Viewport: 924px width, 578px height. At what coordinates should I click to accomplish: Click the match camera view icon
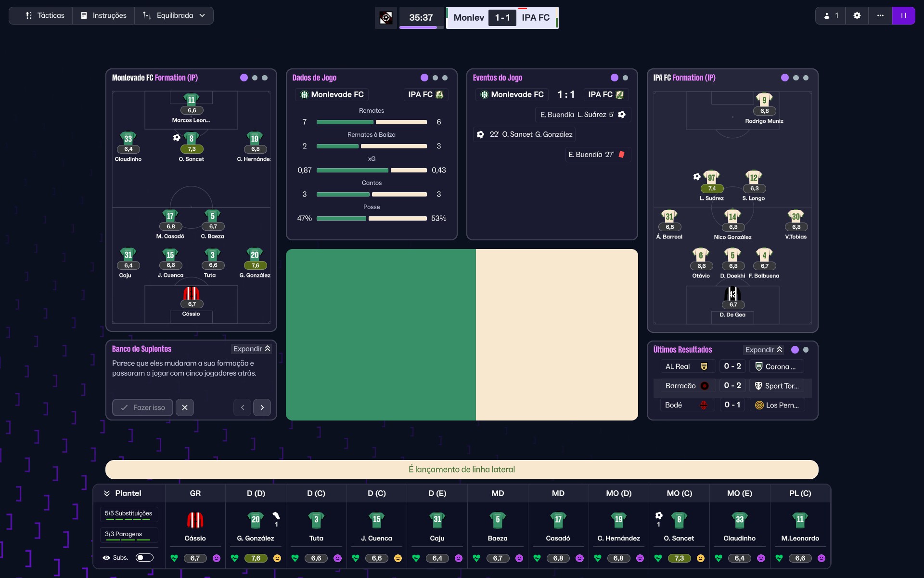pyautogui.click(x=386, y=18)
